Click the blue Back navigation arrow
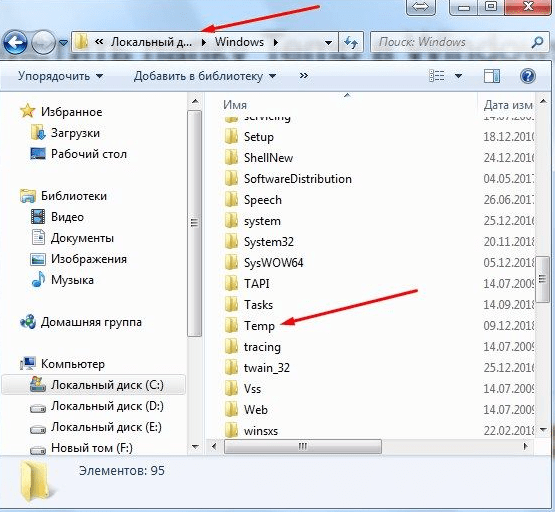 (x=15, y=42)
